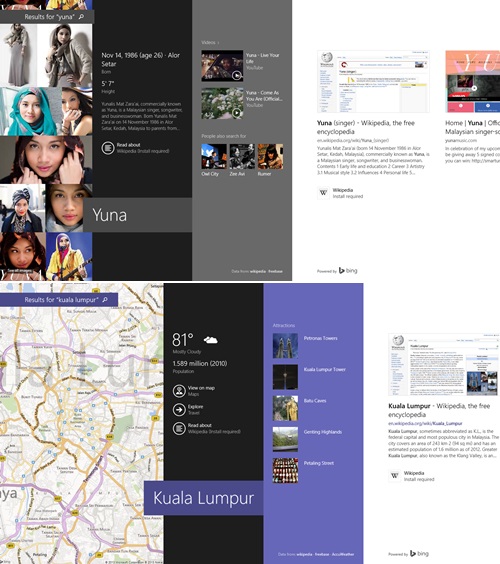Open the en.wikipedia.org/wiki/Kuala_Lumpur URL
This screenshot has height=564, width=500.
pyautogui.click(x=425, y=423)
